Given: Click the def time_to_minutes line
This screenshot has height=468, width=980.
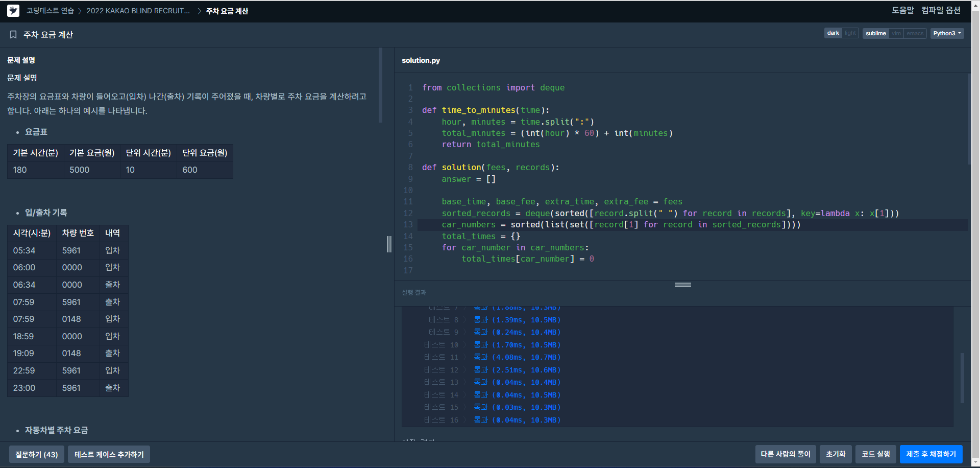Looking at the screenshot, I should [x=485, y=110].
